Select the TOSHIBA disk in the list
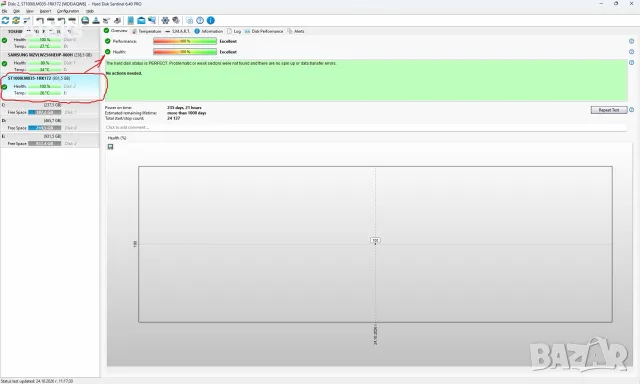Viewport: 640px width, 384px height. pos(50,39)
